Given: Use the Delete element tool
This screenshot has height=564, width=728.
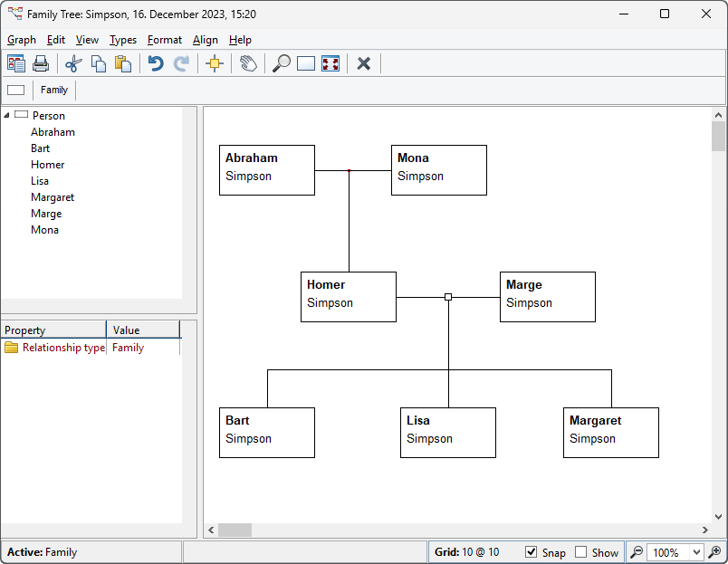Looking at the screenshot, I should coord(363,63).
